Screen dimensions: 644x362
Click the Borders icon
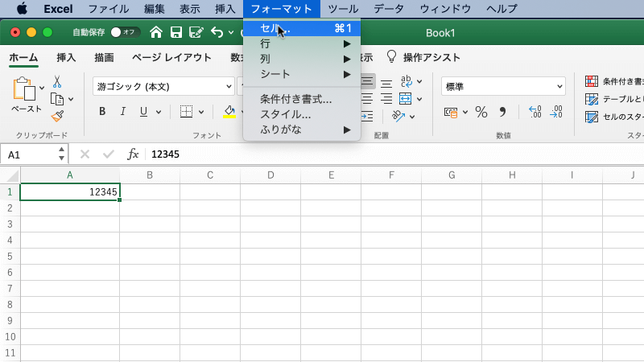(186, 111)
